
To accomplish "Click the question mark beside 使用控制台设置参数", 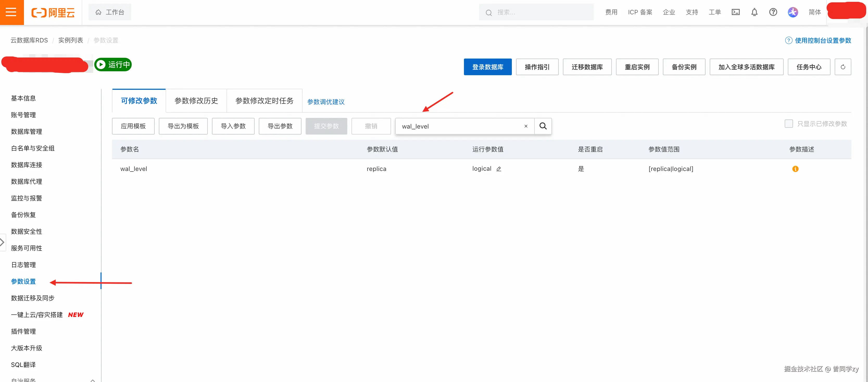I will tap(789, 40).
